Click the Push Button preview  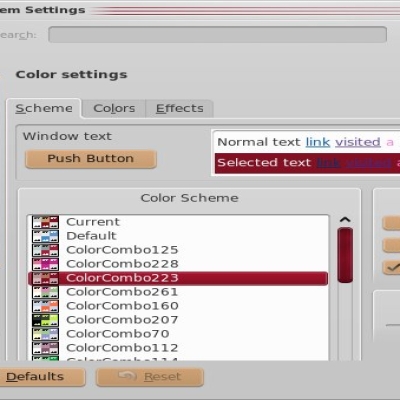pyautogui.click(x=91, y=159)
